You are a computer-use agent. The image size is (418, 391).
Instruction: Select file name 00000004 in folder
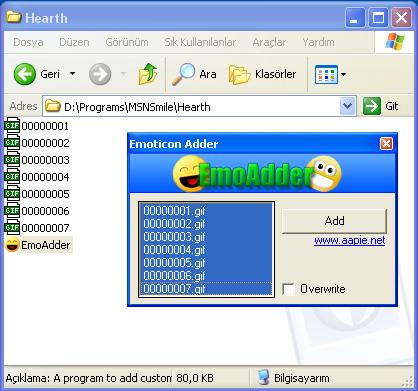pyautogui.click(x=45, y=177)
